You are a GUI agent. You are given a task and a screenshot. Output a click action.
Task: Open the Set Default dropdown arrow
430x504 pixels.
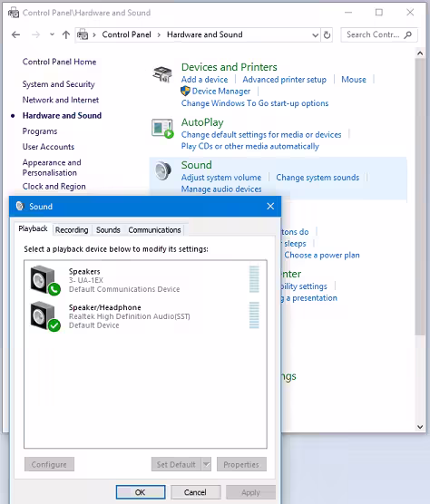206,464
